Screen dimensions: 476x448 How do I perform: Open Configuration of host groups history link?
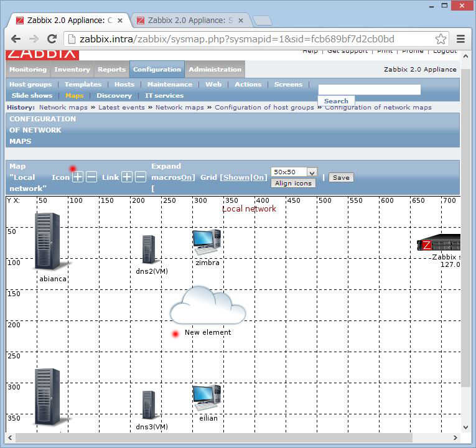(264, 108)
